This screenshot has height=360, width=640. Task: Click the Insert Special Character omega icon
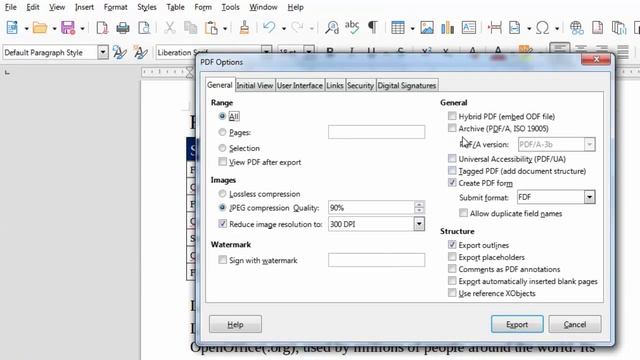[x=542, y=28]
